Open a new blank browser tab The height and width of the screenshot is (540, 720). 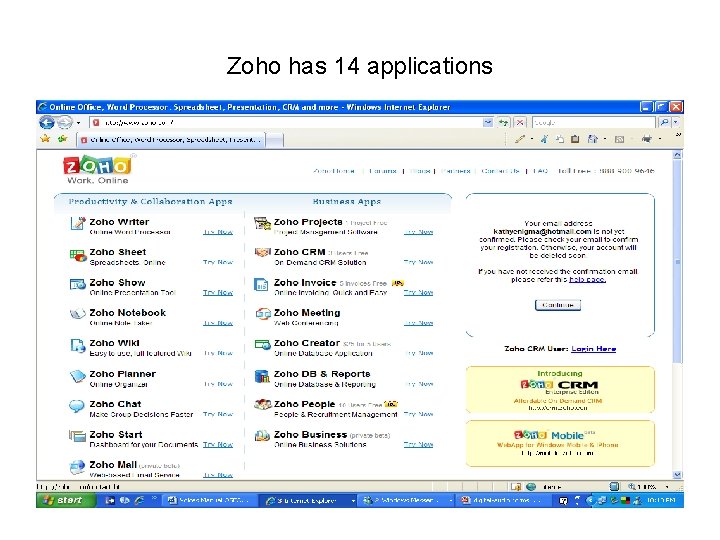click(275, 140)
